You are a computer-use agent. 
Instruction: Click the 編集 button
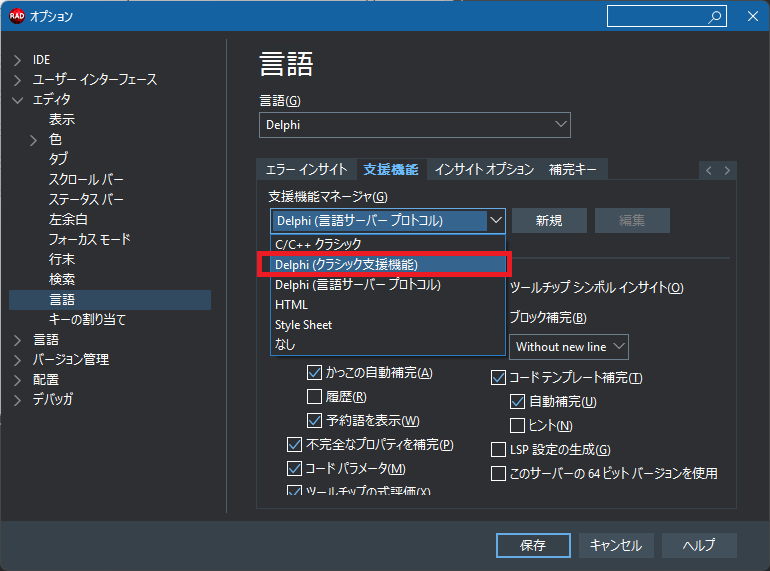tap(632, 220)
